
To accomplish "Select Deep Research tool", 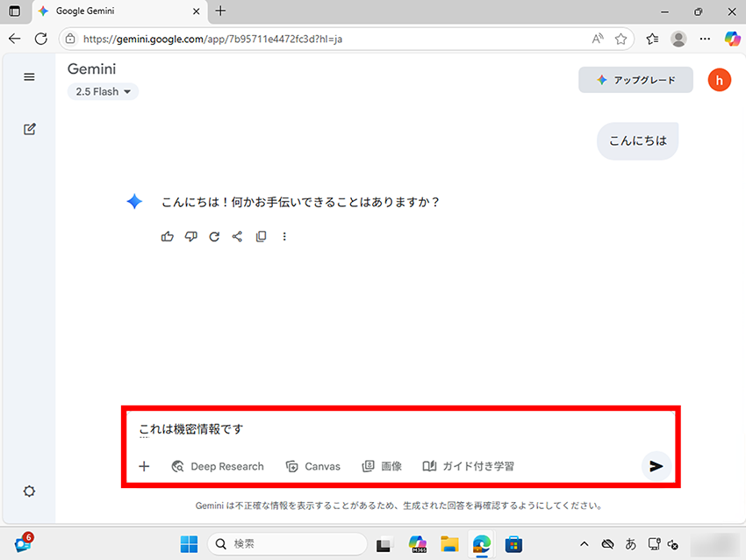I will point(219,466).
